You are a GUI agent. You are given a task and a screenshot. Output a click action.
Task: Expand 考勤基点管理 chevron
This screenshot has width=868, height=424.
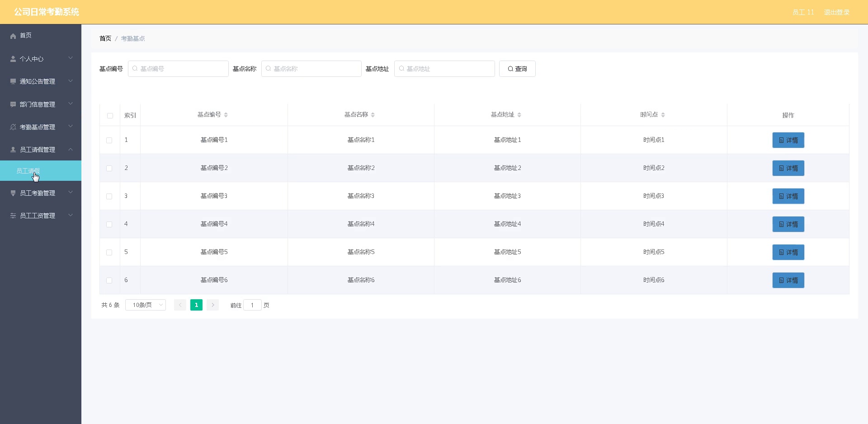pos(71,127)
